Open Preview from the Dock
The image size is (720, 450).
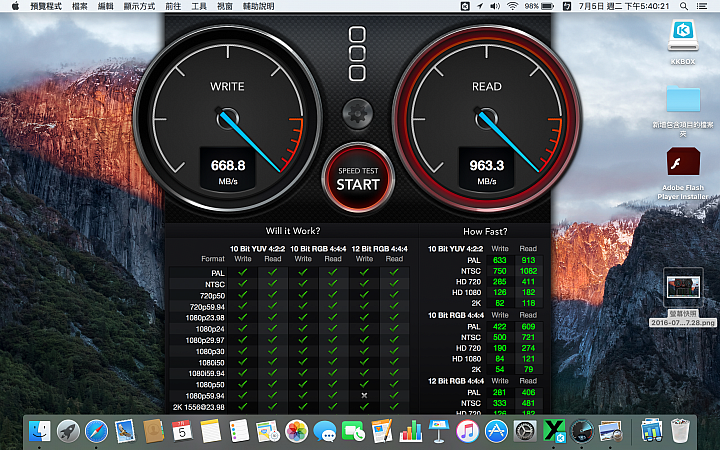[x=610, y=431]
